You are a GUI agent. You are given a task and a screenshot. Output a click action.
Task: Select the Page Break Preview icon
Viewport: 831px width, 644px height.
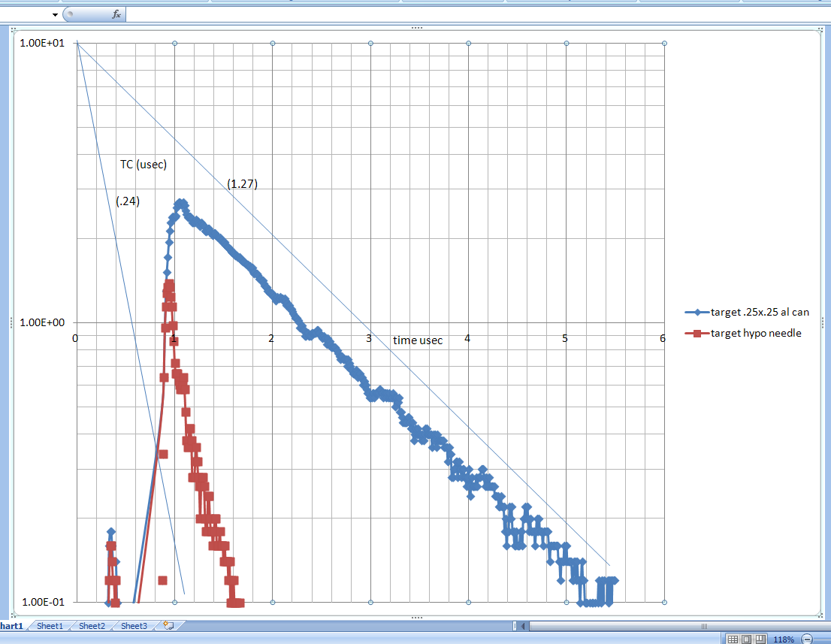click(x=760, y=639)
